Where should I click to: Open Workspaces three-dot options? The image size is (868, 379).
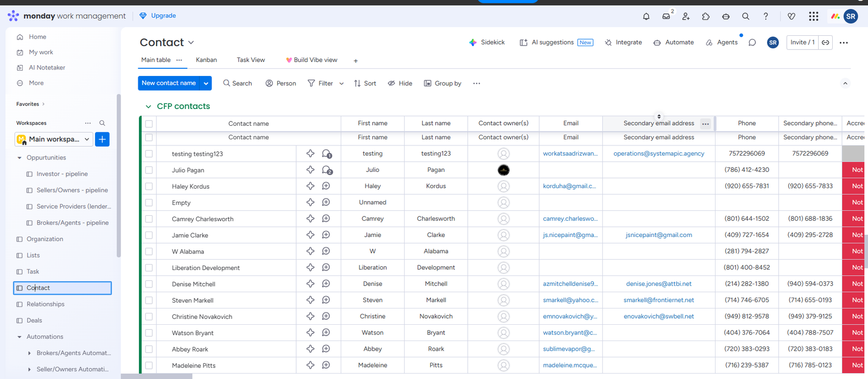pos(88,123)
